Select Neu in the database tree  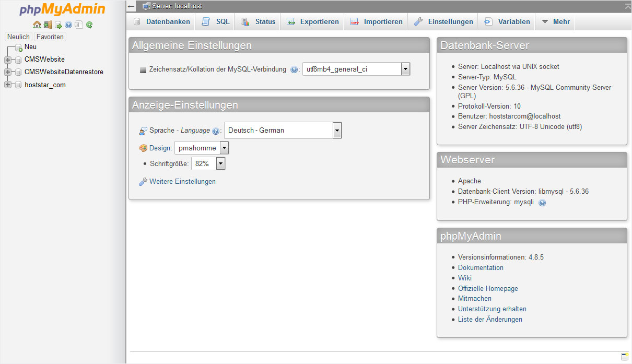[30, 47]
